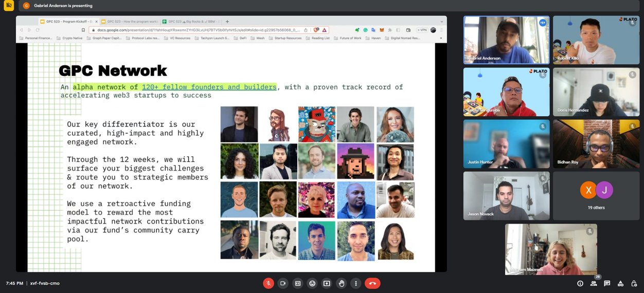Viewport: 644px width, 293px height.
Task: Open Brave Rewards triangle icon
Action: click(x=325, y=30)
